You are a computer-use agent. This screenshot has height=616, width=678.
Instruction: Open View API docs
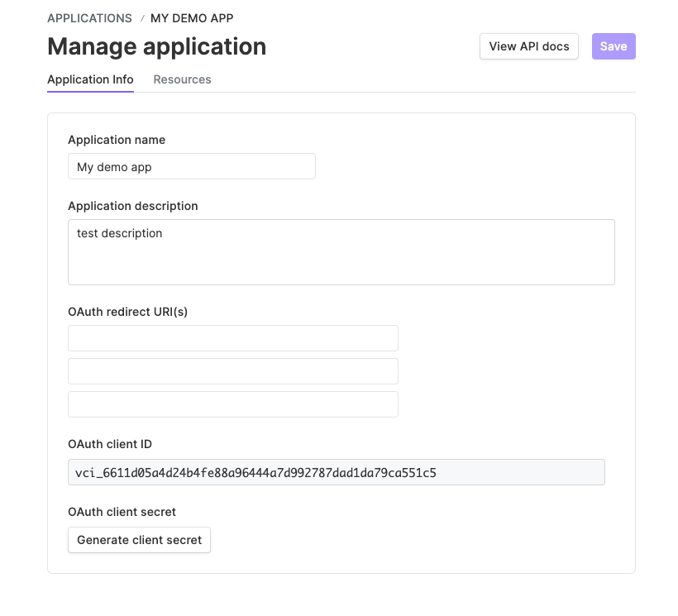[x=529, y=46]
